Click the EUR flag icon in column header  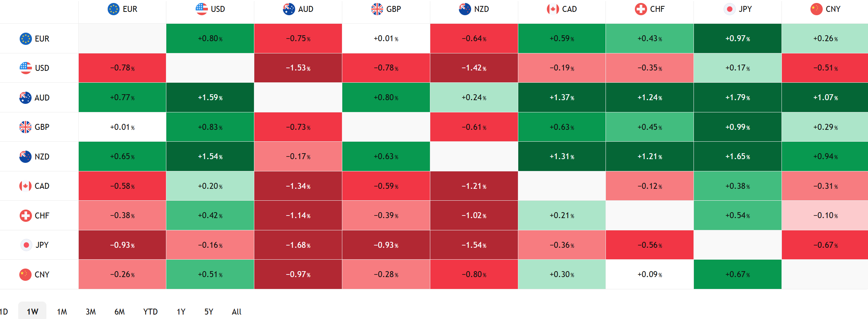[x=113, y=9]
